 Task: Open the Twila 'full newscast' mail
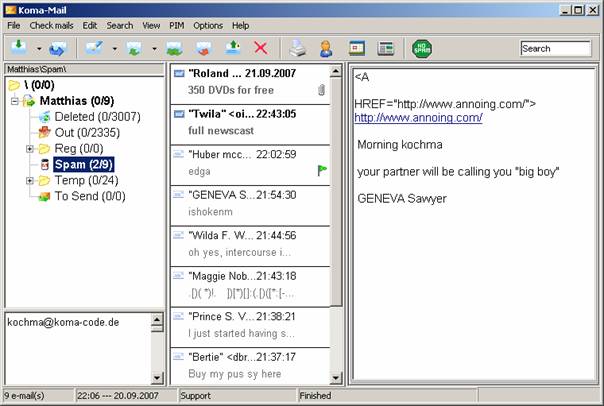click(250, 124)
